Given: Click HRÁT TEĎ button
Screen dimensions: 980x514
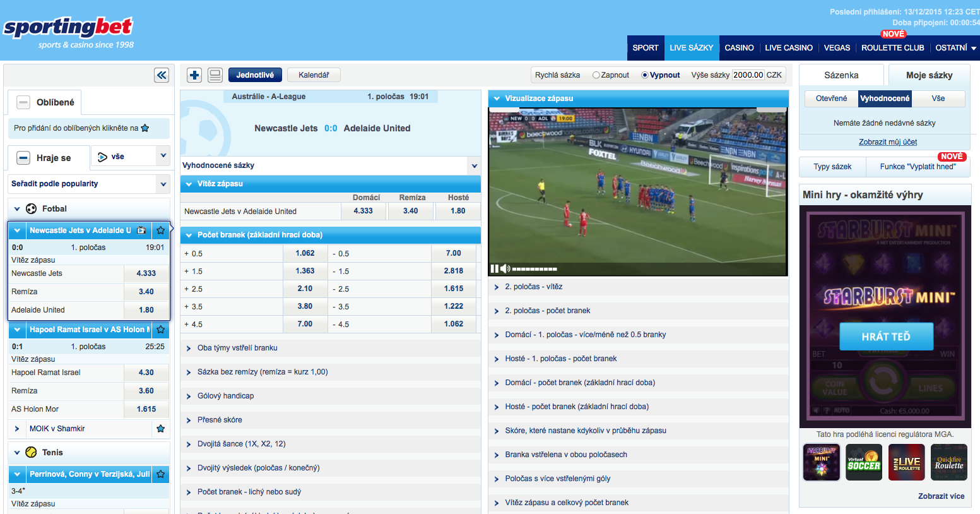Looking at the screenshot, I should [x=886, y=337].
